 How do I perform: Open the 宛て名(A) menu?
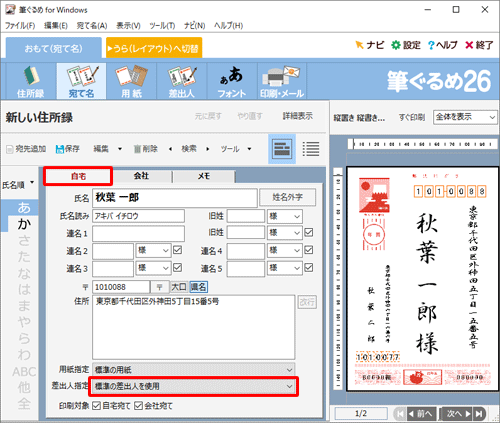92,26
